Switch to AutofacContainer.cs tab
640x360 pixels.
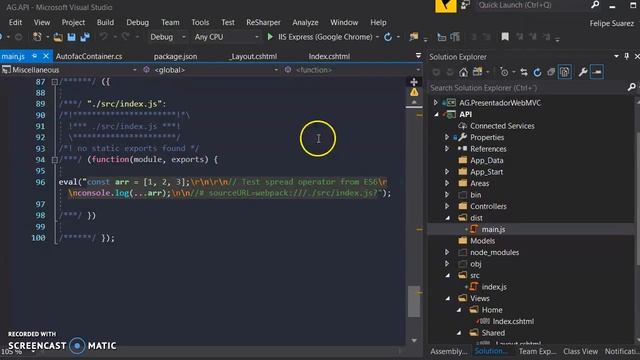tap(89, 56)
